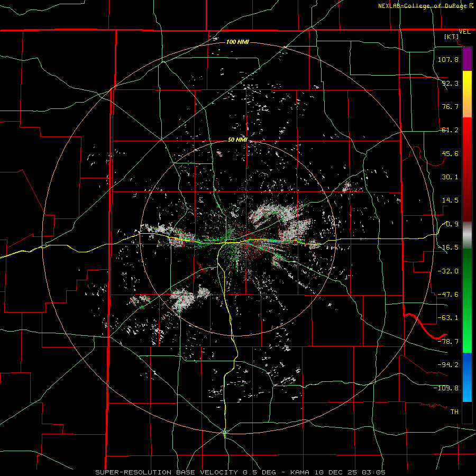Click the 61.2 velocity legend value
476x476 pixels.
pos(450,130)
